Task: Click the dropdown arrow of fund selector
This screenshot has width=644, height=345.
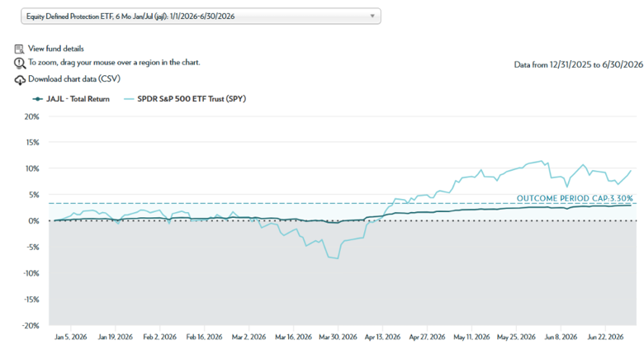Action: [372, 16]
